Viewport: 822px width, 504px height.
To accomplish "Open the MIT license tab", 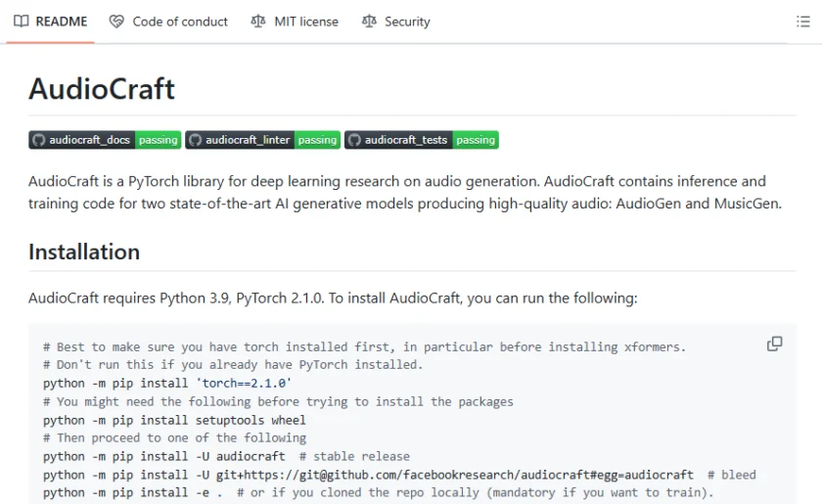I will pyautogui.click(x=295, y=22).
